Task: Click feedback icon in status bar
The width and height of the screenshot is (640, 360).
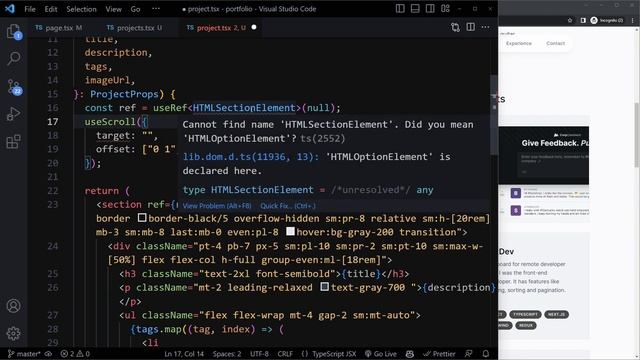Action: point(469,354)
